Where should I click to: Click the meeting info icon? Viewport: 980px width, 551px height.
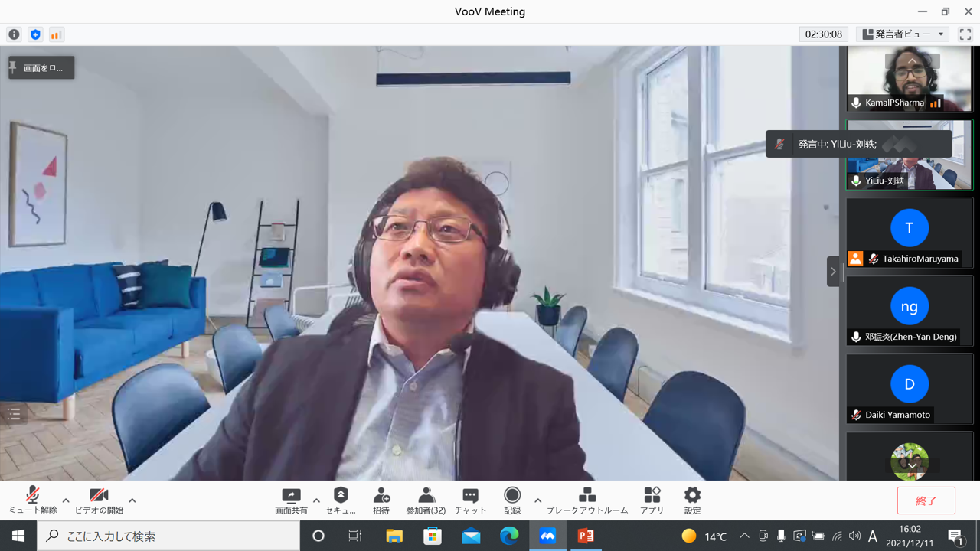click(14, 34)
